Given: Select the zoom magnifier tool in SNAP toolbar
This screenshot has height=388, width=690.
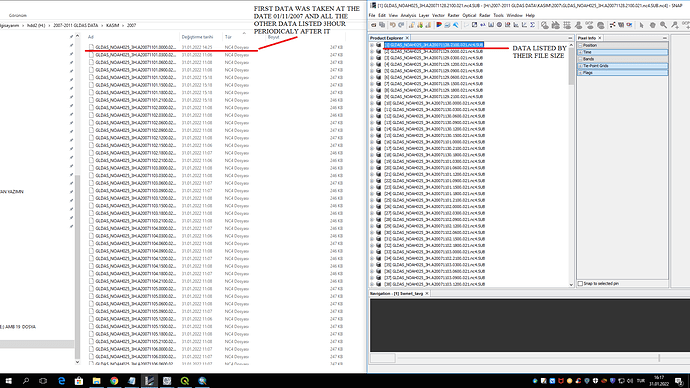Looking at the screenshot, I should pyautogui.click(x=663, y=25).
